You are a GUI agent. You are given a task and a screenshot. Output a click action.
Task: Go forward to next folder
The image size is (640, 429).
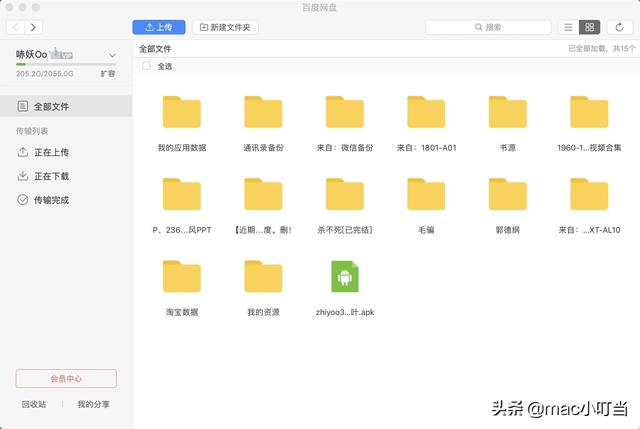[33, 27]
